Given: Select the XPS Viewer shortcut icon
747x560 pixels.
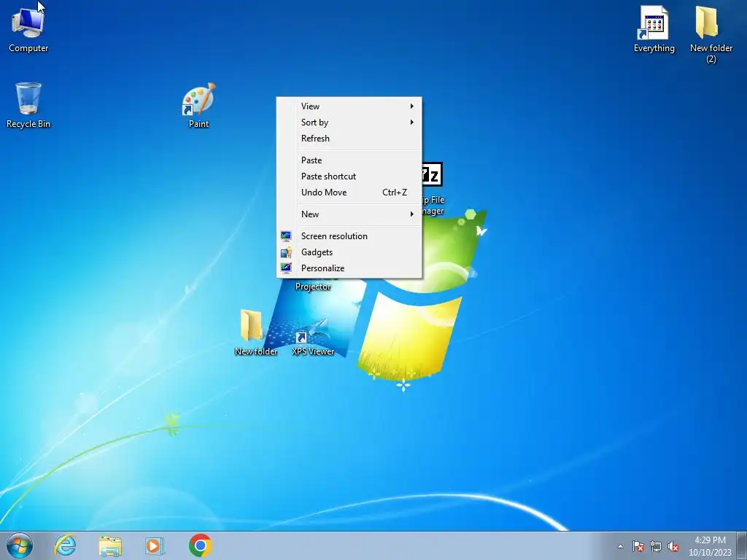Looking at the screenshot, I should coord(312,337).
